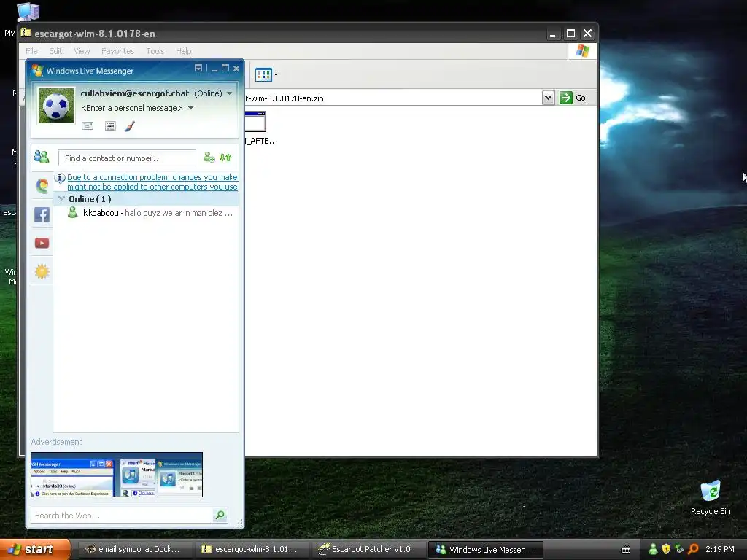
Task: Open the Edit menu in Explorer
Action: [x=55, y=51]
